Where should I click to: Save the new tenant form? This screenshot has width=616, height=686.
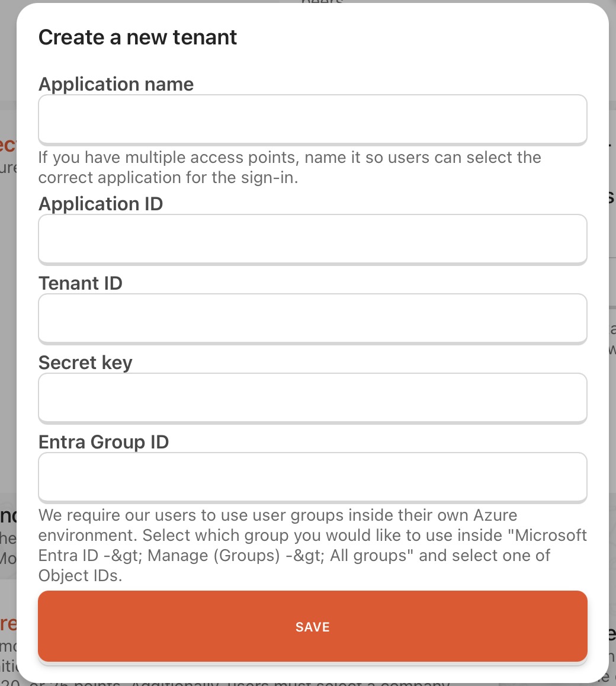point(312,626)
